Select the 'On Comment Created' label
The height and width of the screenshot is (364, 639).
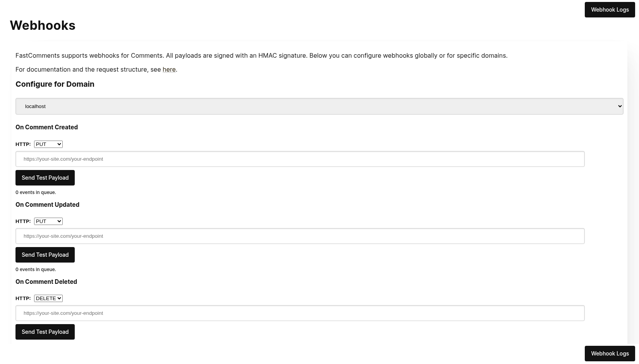pyautogui.click(x=46, y=127)
